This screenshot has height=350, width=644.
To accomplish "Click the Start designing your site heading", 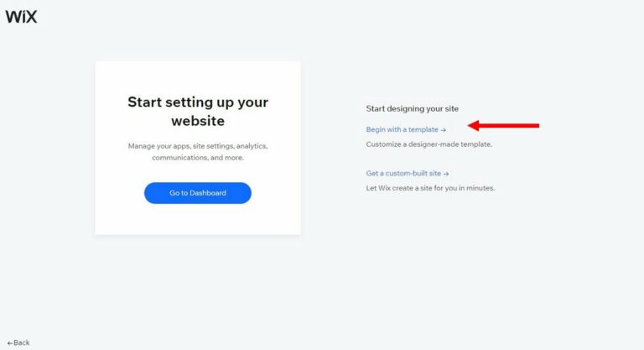I will coord(412,108).
